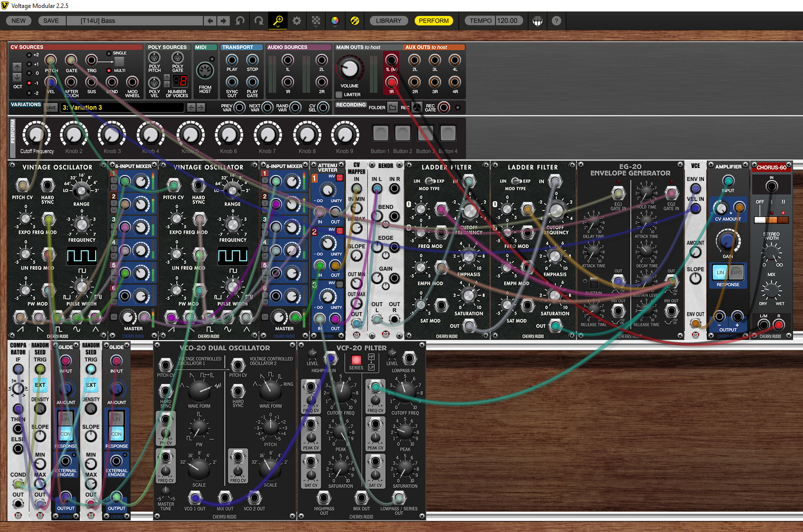Click the TEMPO button
This screenshot has height=532, width=803.
(481, 20)
